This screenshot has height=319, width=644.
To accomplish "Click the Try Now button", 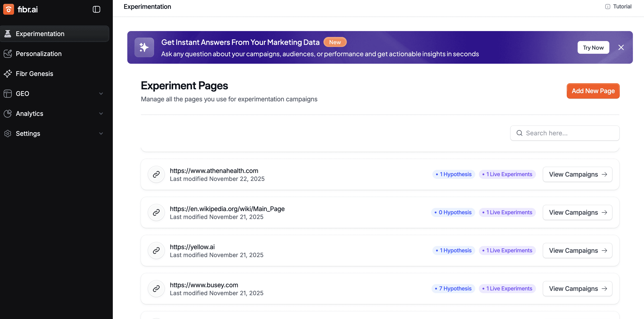I will [x=593, y=48].
